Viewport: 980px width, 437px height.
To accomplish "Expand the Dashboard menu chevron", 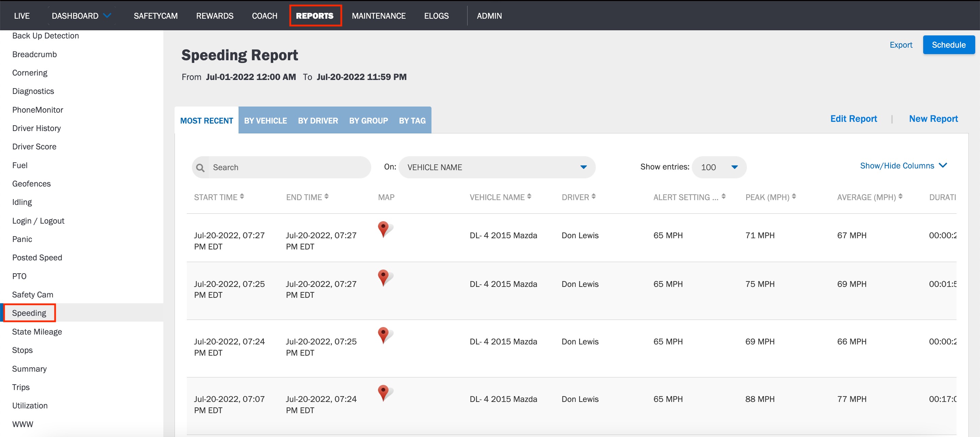I will click(x=107, y=16).
